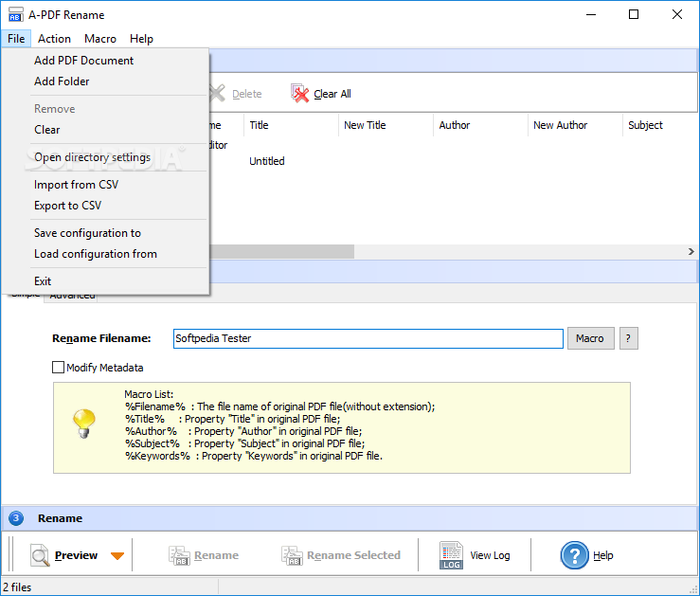Click the New Author column header
Image resolution: width=700 pixels, height=596 pixels.
[x=575, y=125]
